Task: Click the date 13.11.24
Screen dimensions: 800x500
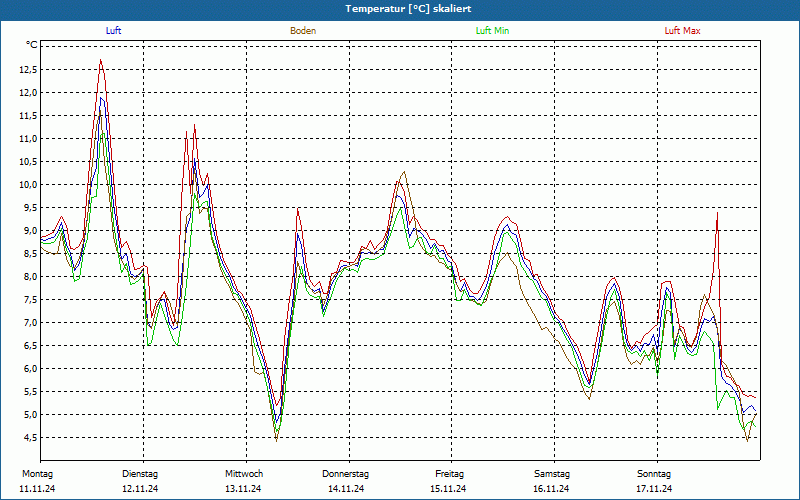Action: click(243, 489)
